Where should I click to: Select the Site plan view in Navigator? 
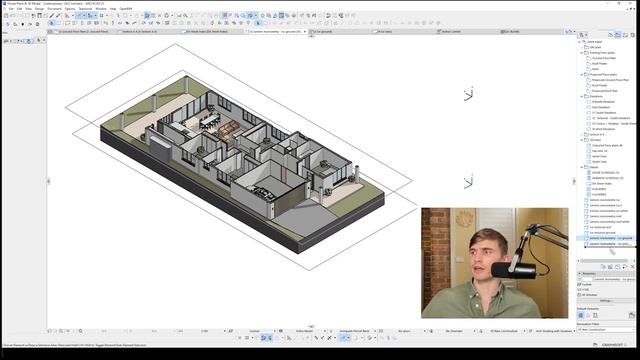coord(595,47)
